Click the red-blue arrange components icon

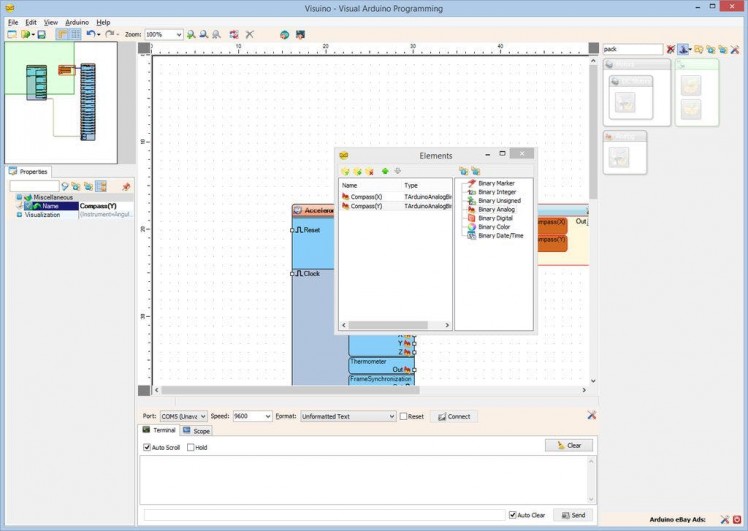pyautogui.click(x=234, y=34)
